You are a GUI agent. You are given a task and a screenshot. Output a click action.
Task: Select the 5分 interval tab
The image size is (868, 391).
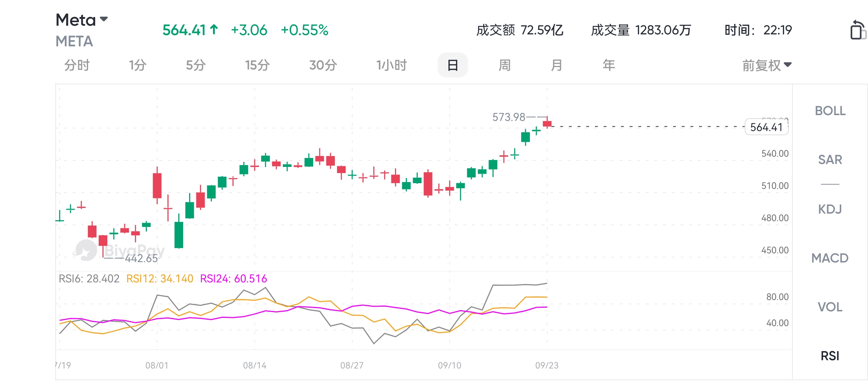tap(196, 66)
